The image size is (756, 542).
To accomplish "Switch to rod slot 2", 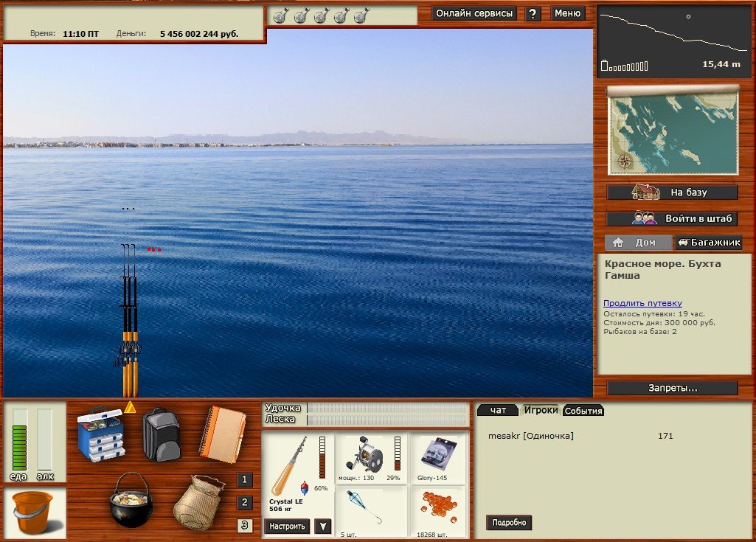I will pos(245,503).
